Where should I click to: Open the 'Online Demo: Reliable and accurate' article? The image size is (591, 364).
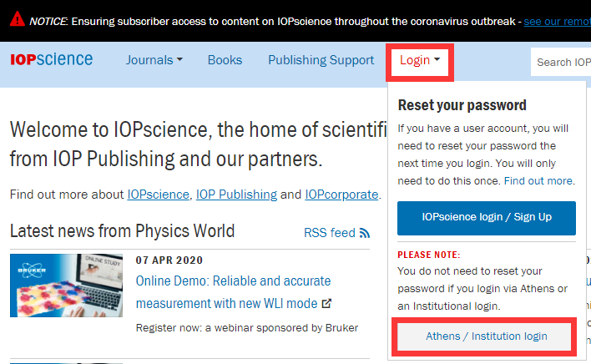tap(233, 281)
